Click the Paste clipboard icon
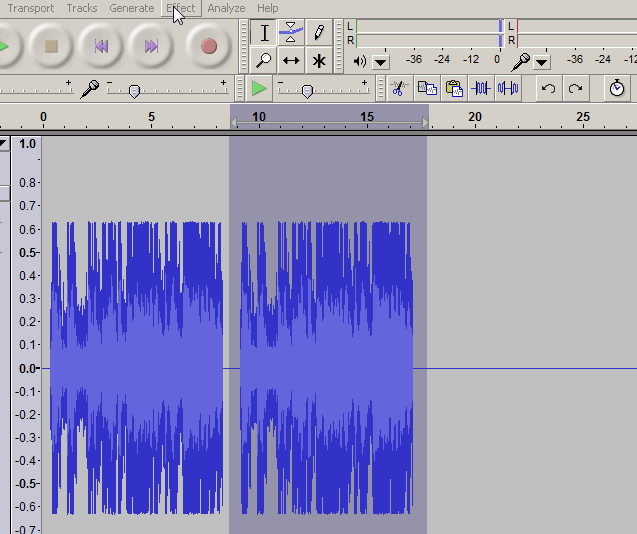This screenshot has width=637, height=534. pyautogui.click(x=454, y=88)
